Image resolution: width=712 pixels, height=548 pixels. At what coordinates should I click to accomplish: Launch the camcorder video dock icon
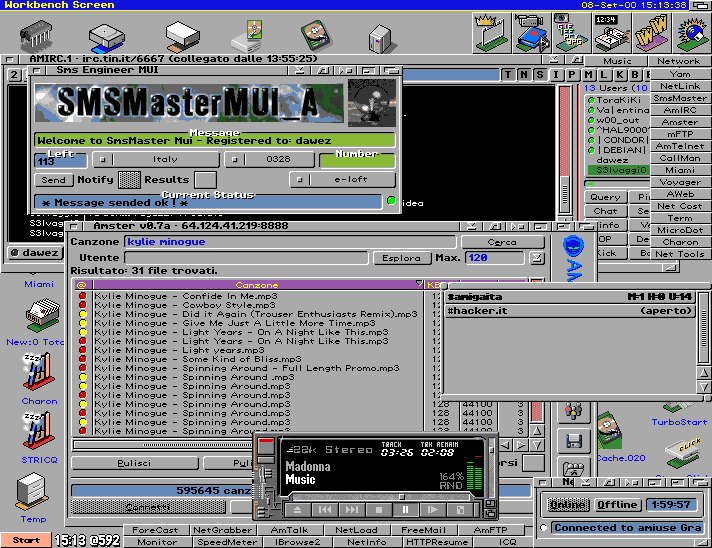(x=532, y=33)
